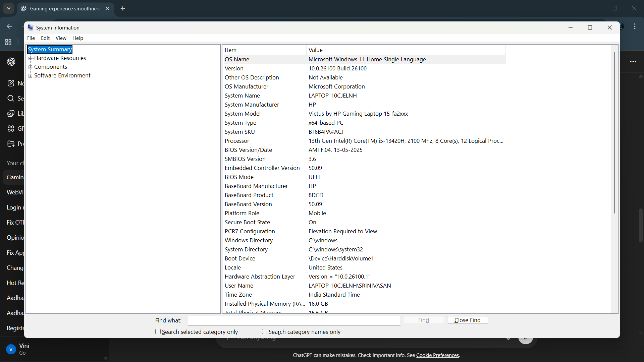Open the File menu
The width and height of the screenshot is (644, 362).
point(31,38)
